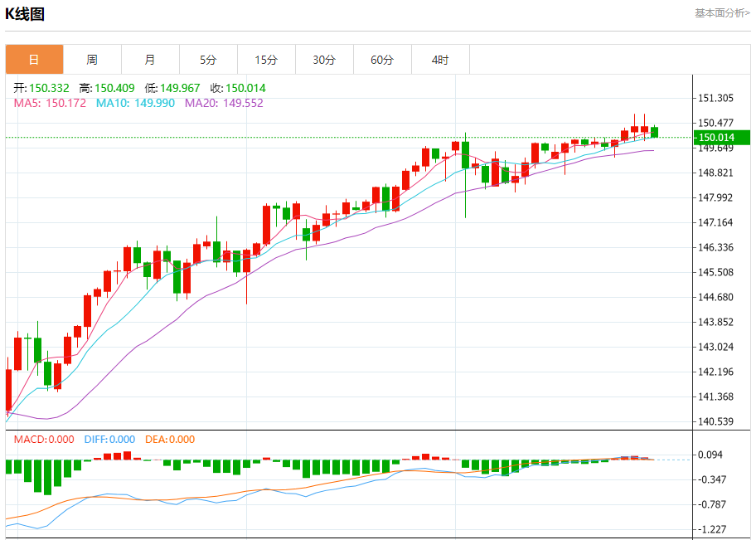756x540 pixels.
Task: Click the MACD value label
Action: click(43, 440)
